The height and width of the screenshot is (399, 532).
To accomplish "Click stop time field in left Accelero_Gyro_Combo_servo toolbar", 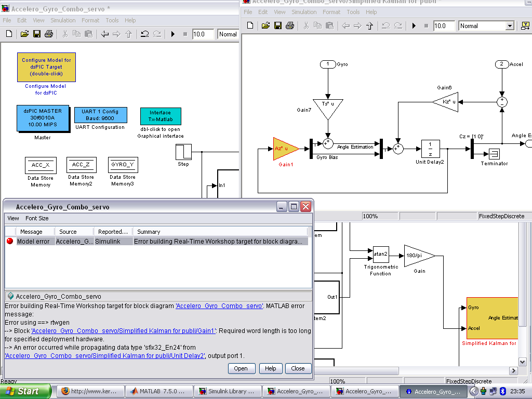I will point(203,34).
